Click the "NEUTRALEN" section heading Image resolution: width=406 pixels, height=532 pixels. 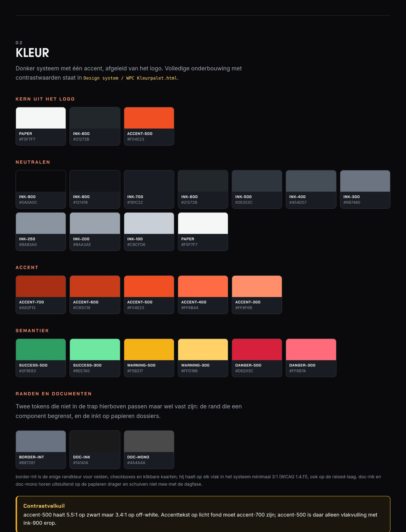[x=33, y=162]
